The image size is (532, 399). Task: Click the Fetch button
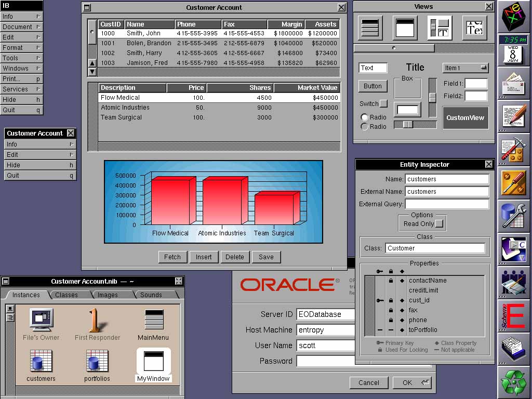(x=172, y=257)
